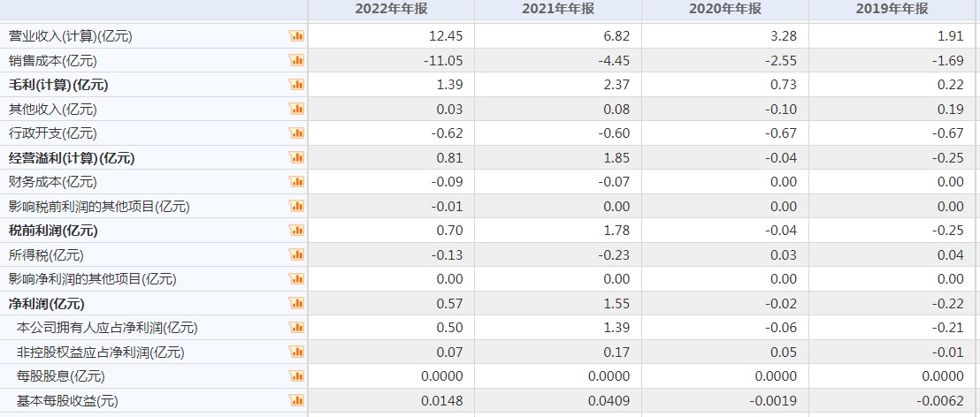Select the 2022年年报 column header
980x417 pixels.
click(391, 9)
